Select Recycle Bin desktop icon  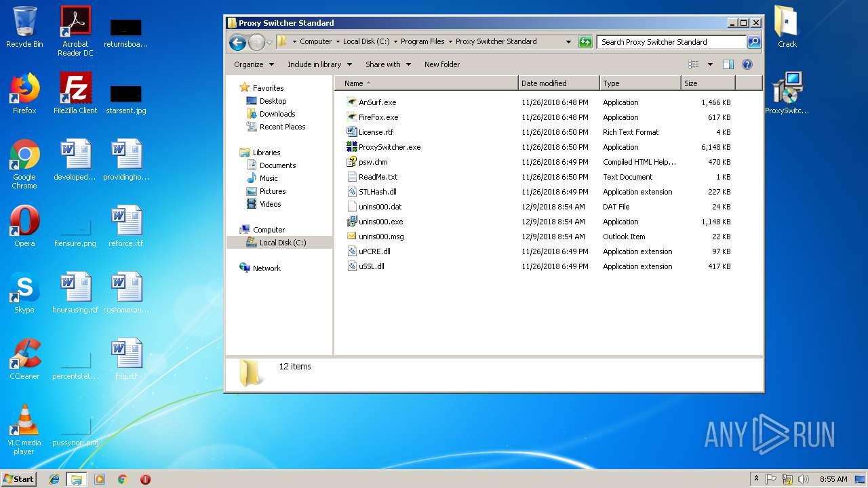click(x=24, y=27)
